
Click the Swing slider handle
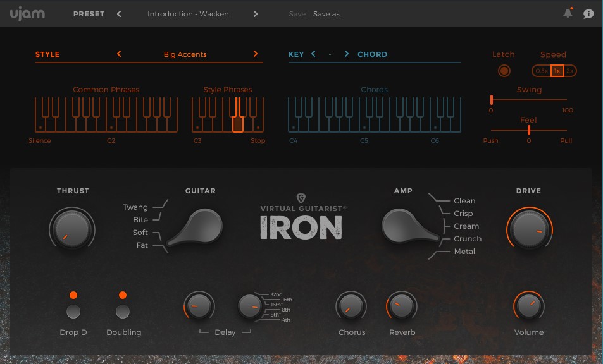(491, 99)
